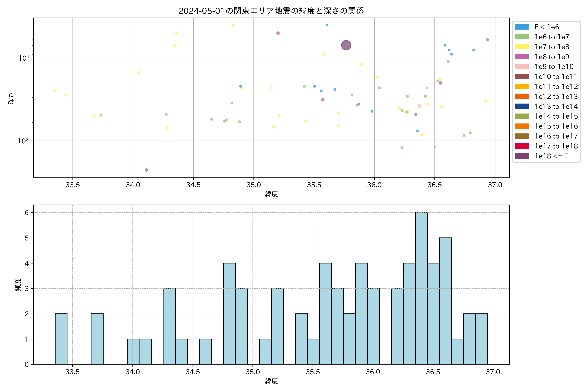Click the green 1e6 to 1e7 legend swatch
Screen dimensions: 588x392
(x=522, y=37)
